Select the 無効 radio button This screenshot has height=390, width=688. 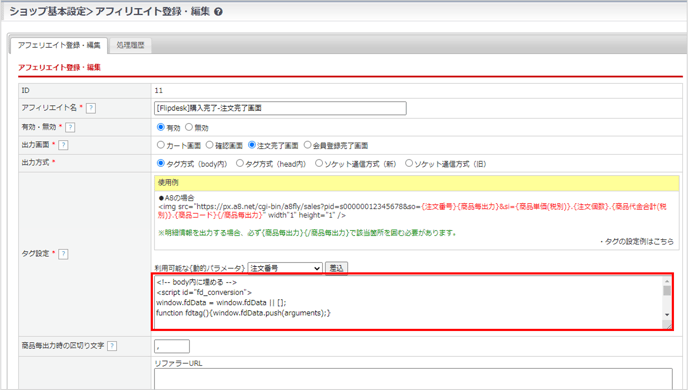[189, 127]
